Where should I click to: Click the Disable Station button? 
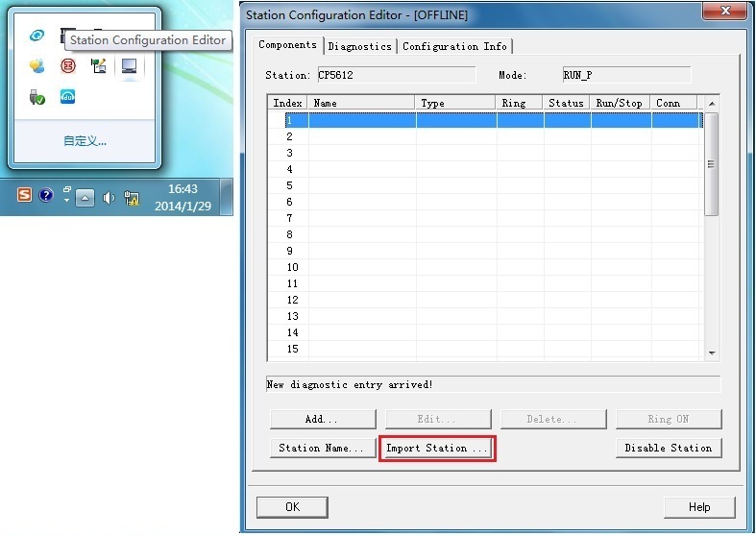[x=669, y=448]
